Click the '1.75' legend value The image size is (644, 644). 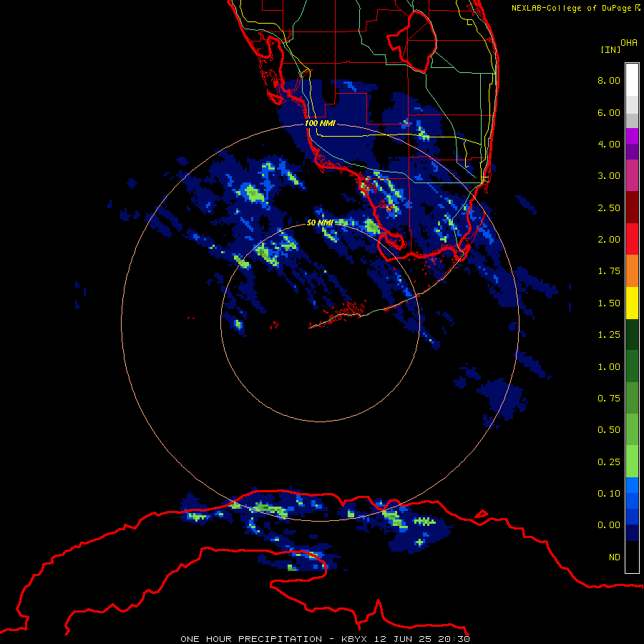[609, 271]
